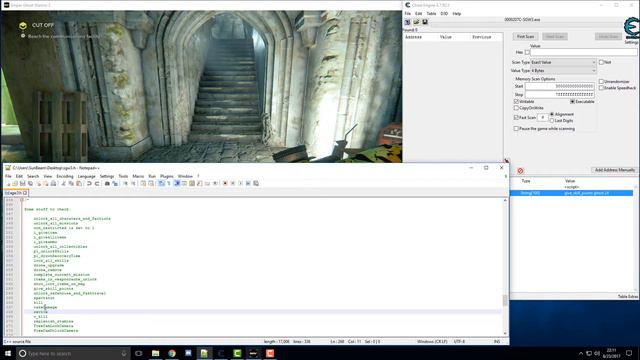This screenshot has width=640, height=360.
Task: Open the Windows Start menu
Action: [x=8, y=353]
